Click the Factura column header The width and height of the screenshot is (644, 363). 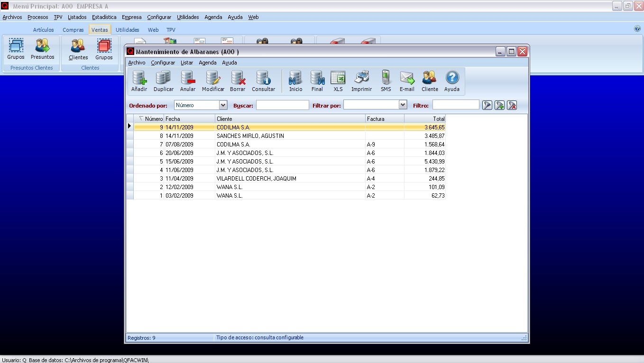[385, 119]
